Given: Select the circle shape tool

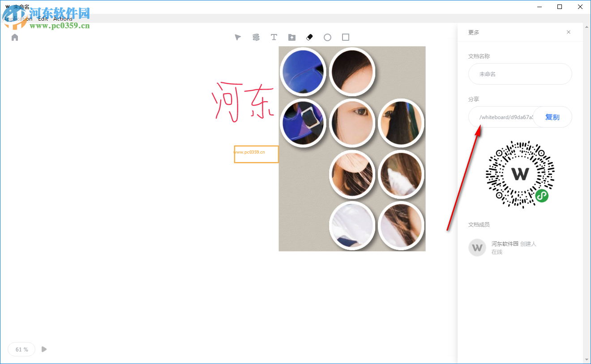Looking at the screenshot, I should pos(327,37).
